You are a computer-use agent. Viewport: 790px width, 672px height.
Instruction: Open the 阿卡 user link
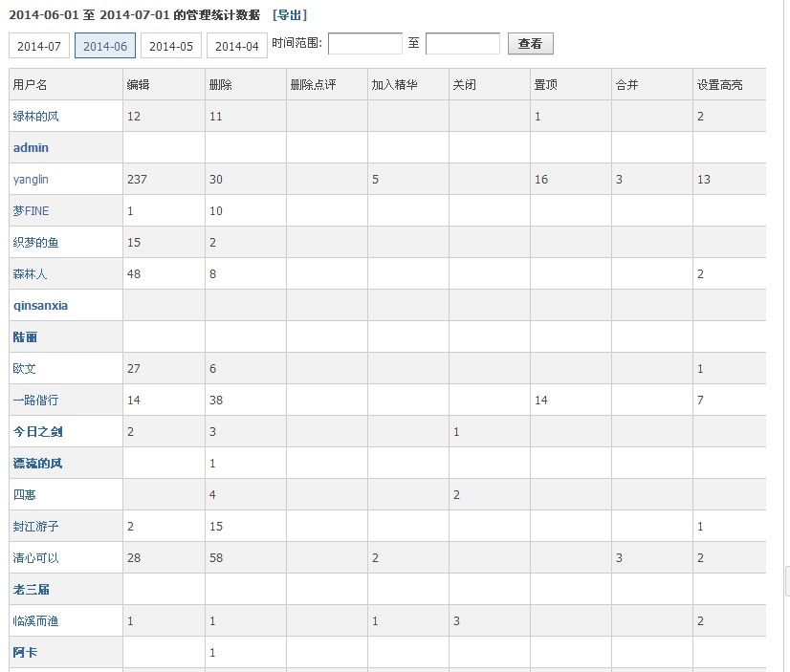click(x=25, y=652)
